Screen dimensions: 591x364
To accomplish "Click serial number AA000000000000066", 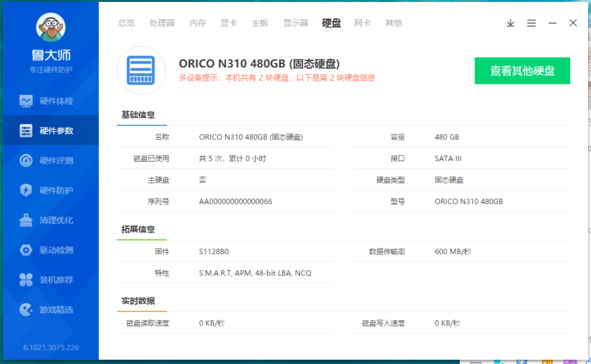I will pyautogui.click(x=235, y=201).
